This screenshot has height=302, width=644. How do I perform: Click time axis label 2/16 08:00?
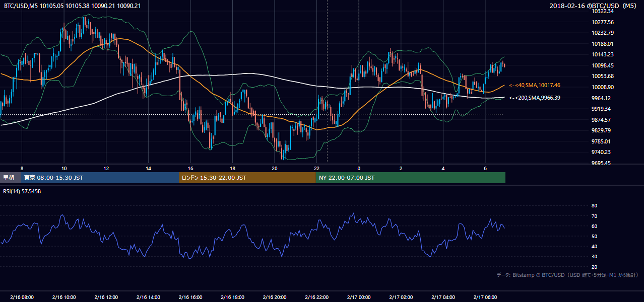click(21, 297)
